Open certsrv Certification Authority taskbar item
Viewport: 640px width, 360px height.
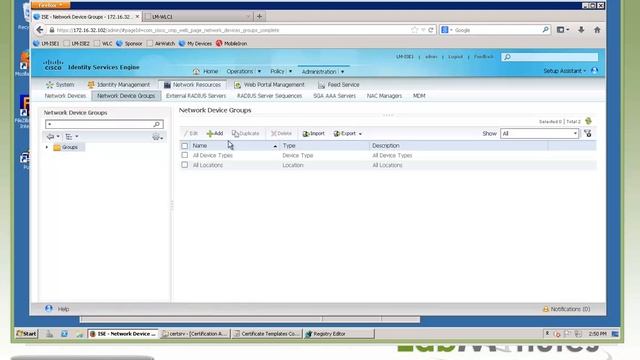[x=195, y=333]
